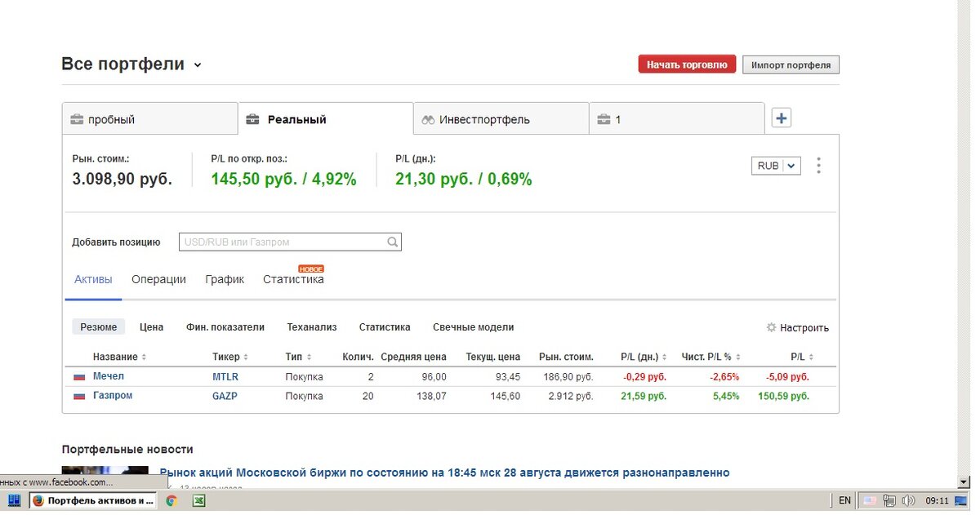This screenshot has width=980, height=515.
Task: Open Chrome from the taskbar
Action: [x=171, y=500]
